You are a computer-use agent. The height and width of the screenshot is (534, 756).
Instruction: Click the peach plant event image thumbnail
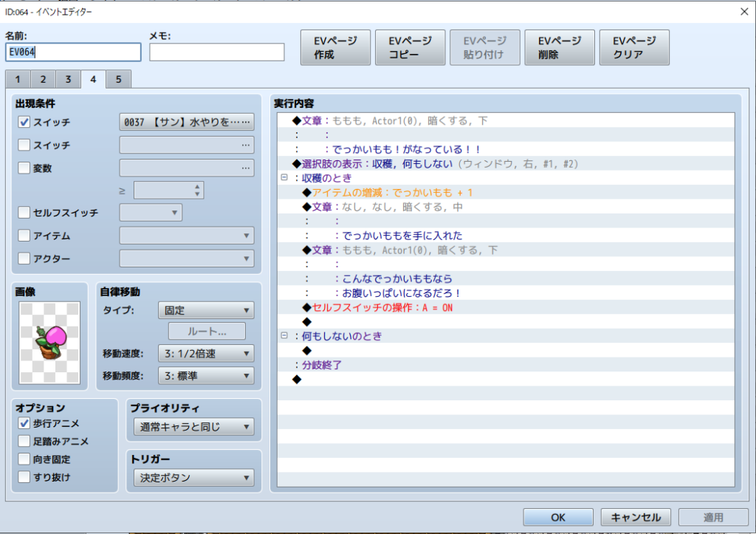coord(51,343)
